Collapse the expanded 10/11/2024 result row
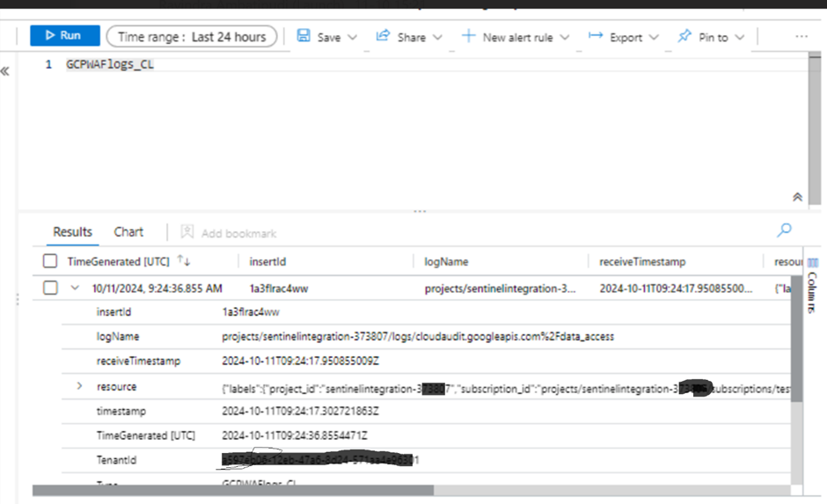The height and width of the screenshot is (504, 827). 75,288
